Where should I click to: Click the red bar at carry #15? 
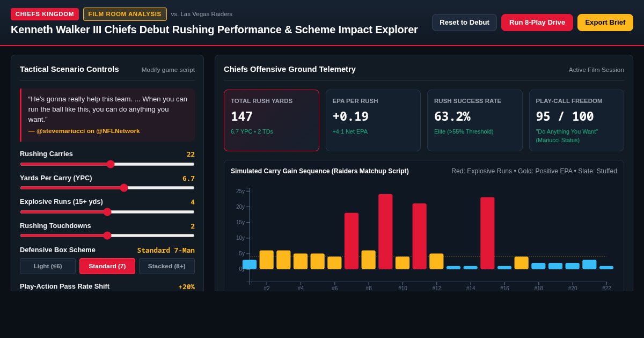click(487, 233)
